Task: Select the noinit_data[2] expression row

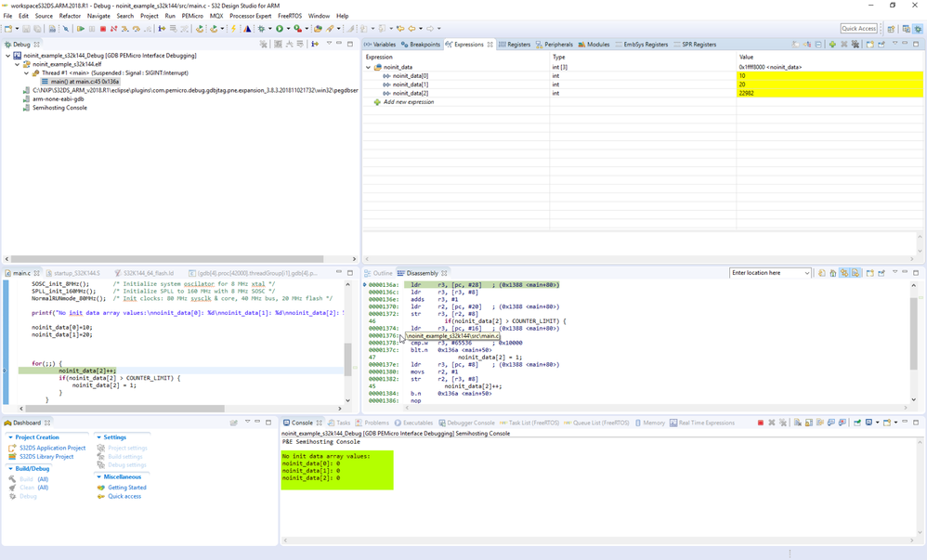Action: pos(643,94)
